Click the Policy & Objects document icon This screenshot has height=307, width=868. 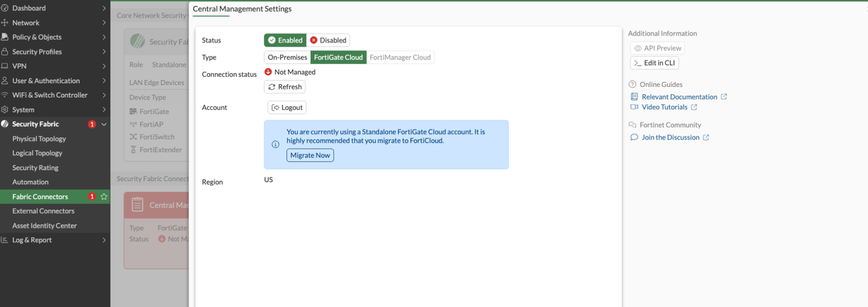[5, 37]
